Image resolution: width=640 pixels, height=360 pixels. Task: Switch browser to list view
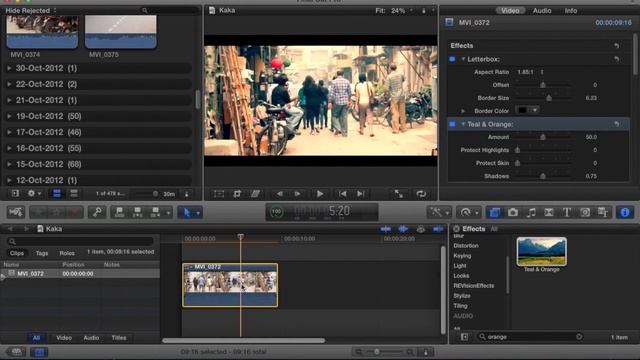coord(73,193)
